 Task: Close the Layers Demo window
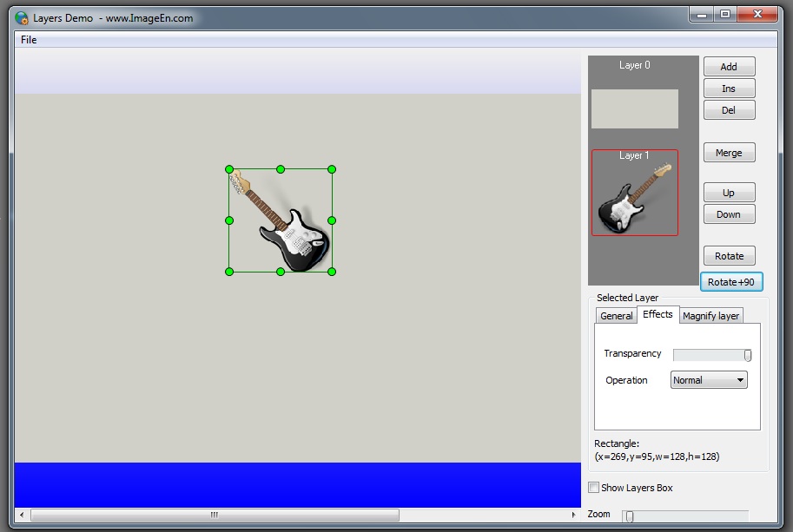[x=757, y=15]
